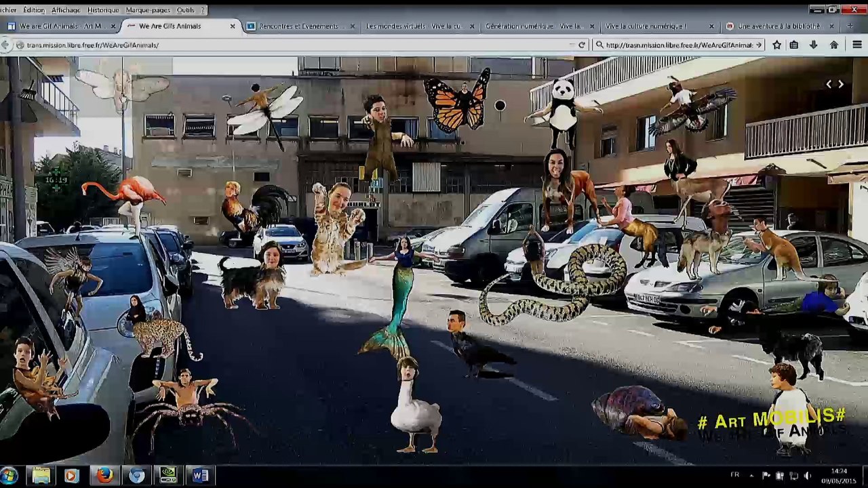The width and height of the screenshot is (868, 488).
Task: Open the volume control in the system tray
Action: click(x=807, y=476)
